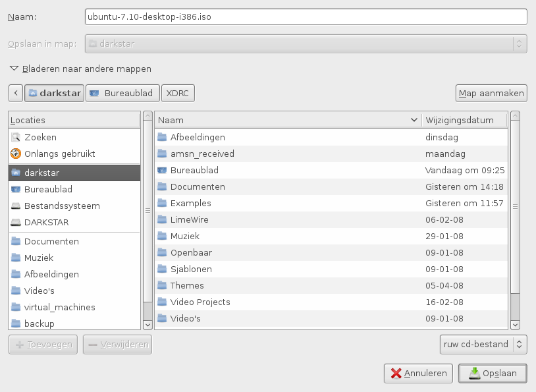The image size is (536, 392).
Task: Open Bestandssysteem drive in sidebar
Action: click(x=61, y=206)
